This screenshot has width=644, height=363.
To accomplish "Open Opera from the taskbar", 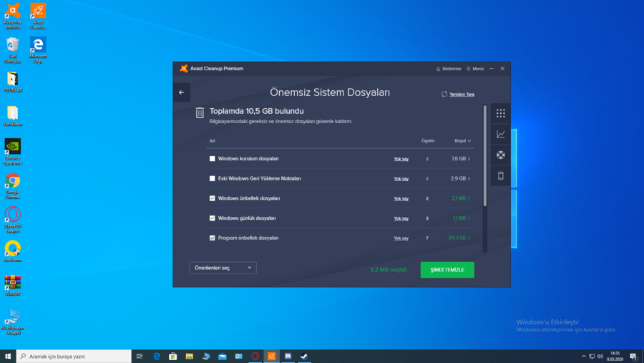I will [x=255, y=357].
